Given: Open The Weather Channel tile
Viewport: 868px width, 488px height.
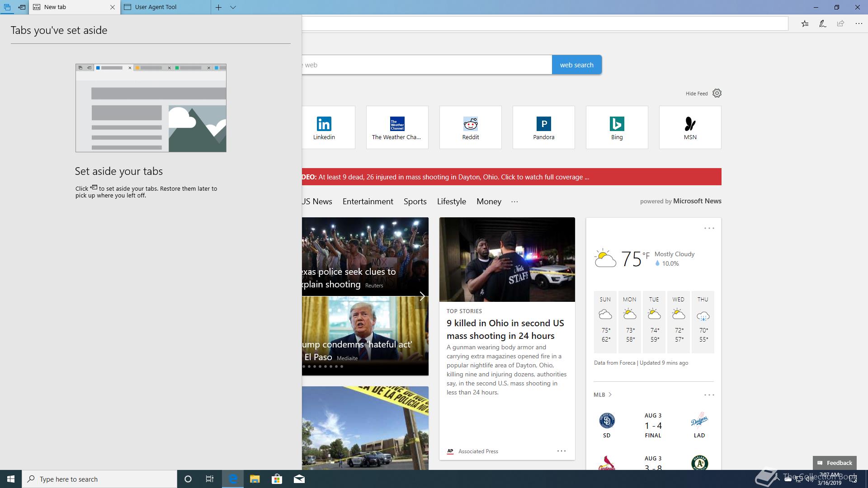Looking at the screenshot, I should tap(397, 127).
